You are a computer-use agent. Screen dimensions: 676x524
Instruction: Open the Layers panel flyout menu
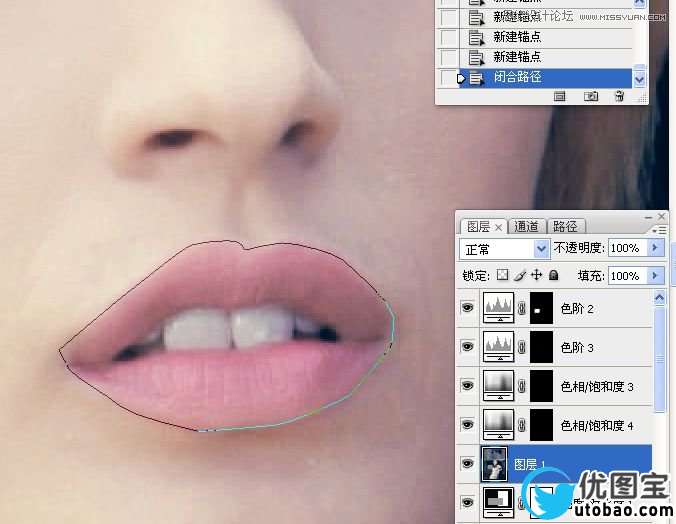coord(660,231)
